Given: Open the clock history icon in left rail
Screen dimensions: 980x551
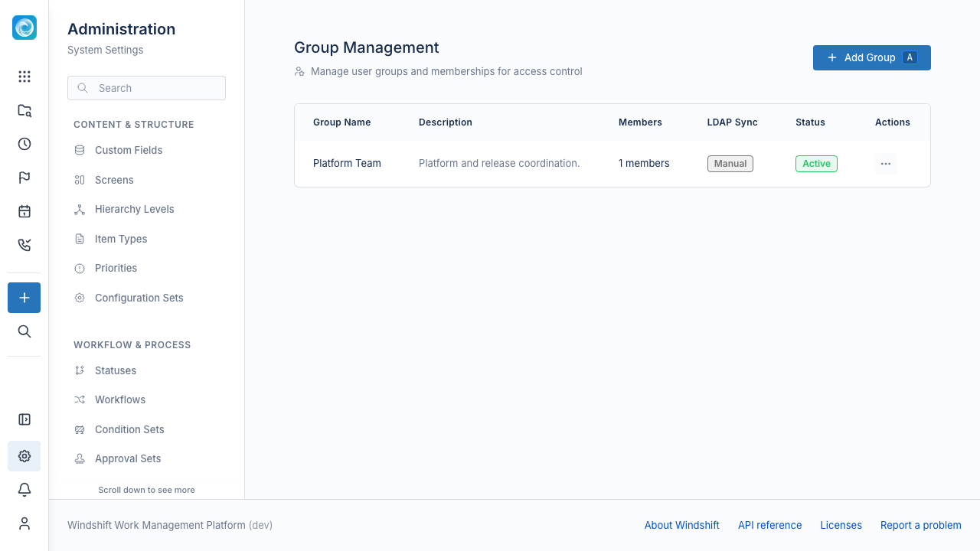Looking at the screenshot, I should (x=24, y=144).
